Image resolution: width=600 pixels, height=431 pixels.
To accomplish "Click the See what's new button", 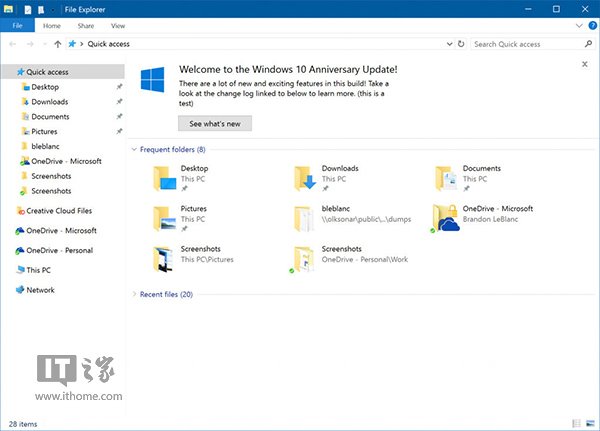I will (215, 124).
